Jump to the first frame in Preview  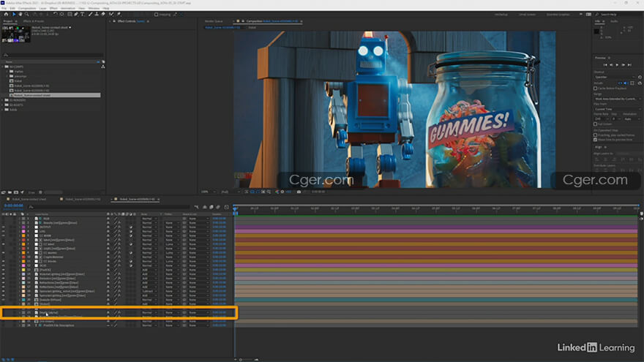point(605,65)
